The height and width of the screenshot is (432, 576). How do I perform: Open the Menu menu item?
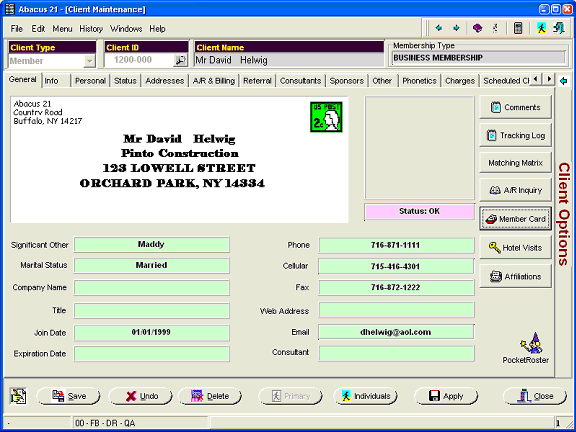(62, 29)
